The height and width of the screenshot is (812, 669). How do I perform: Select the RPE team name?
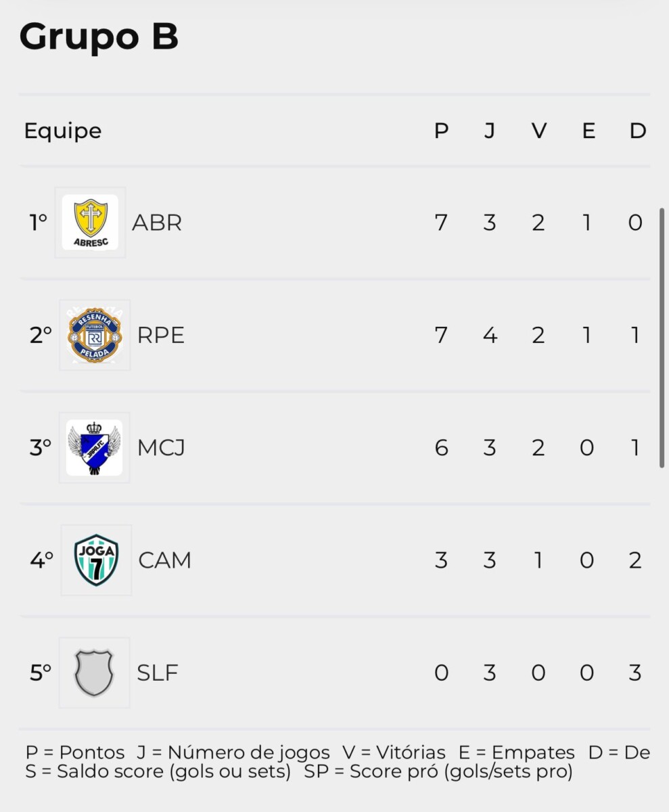[x=161, y=335]
